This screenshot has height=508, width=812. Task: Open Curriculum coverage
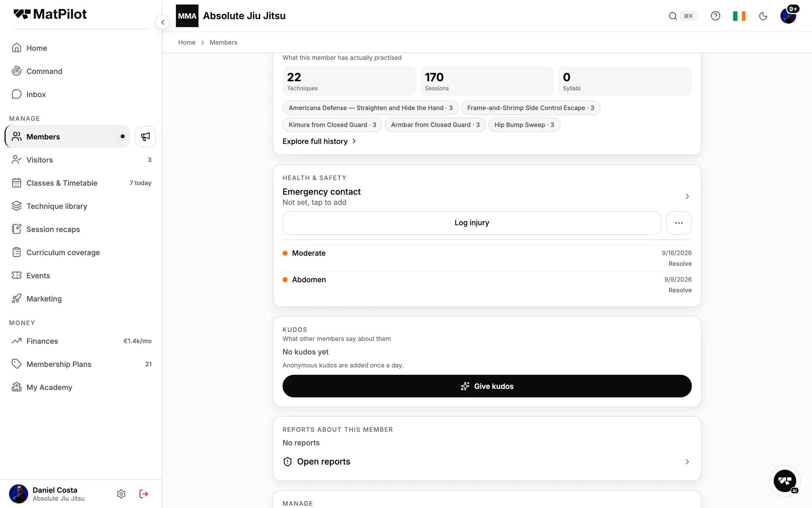pyautogui.click(x=81, y=252)
